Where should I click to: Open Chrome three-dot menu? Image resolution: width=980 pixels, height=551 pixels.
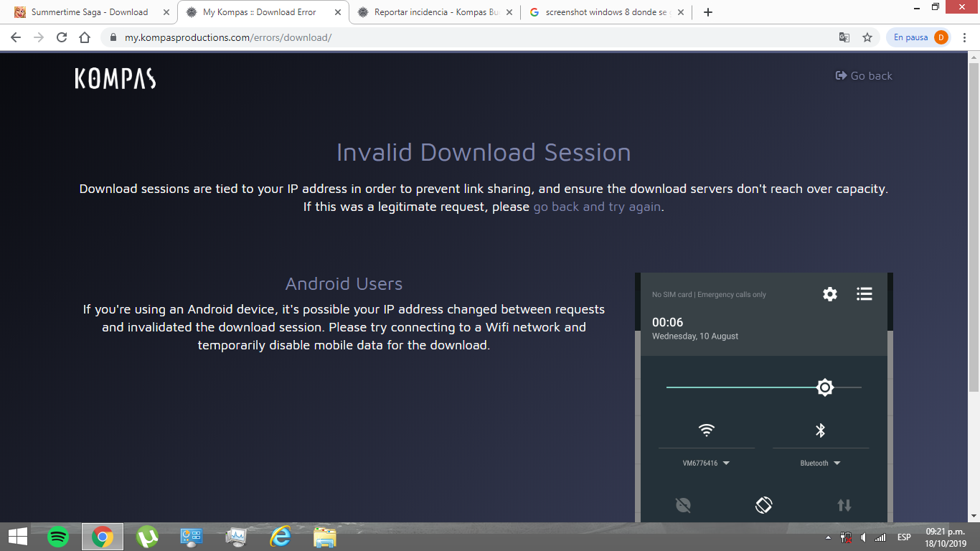[965, 37]
